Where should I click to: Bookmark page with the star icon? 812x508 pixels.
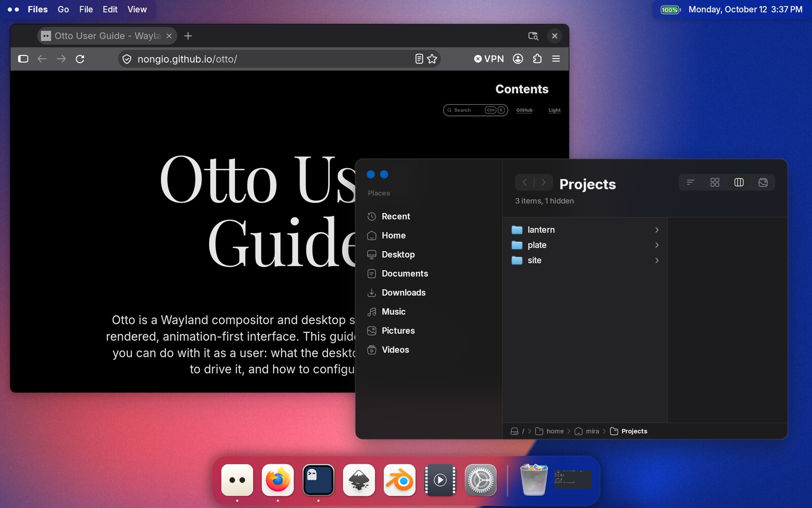tap(432, 59)
